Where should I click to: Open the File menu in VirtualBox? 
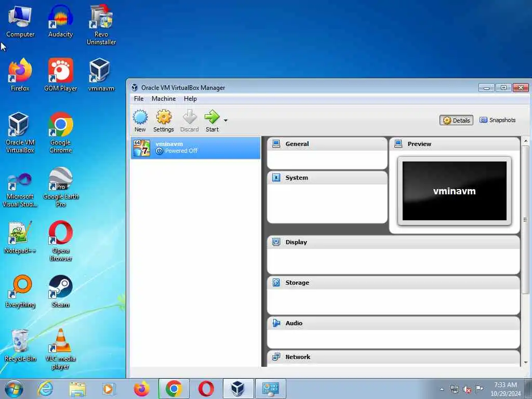[139, 99]
